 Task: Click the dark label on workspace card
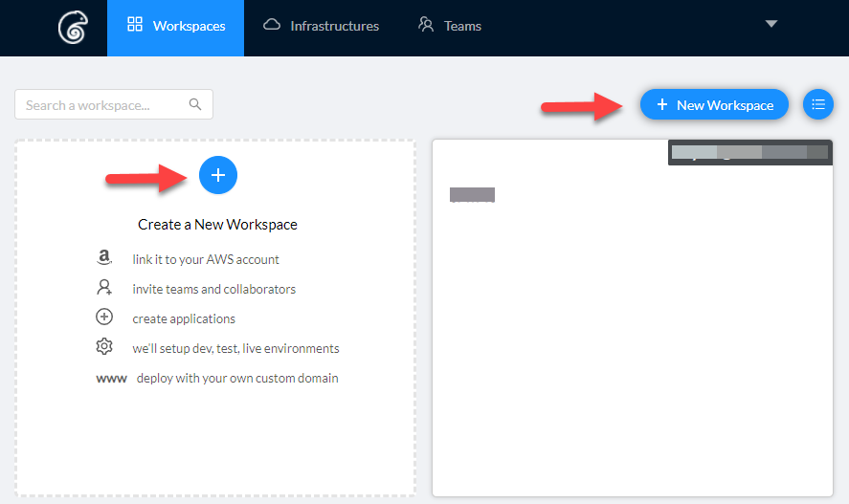(x=749, y=152)
